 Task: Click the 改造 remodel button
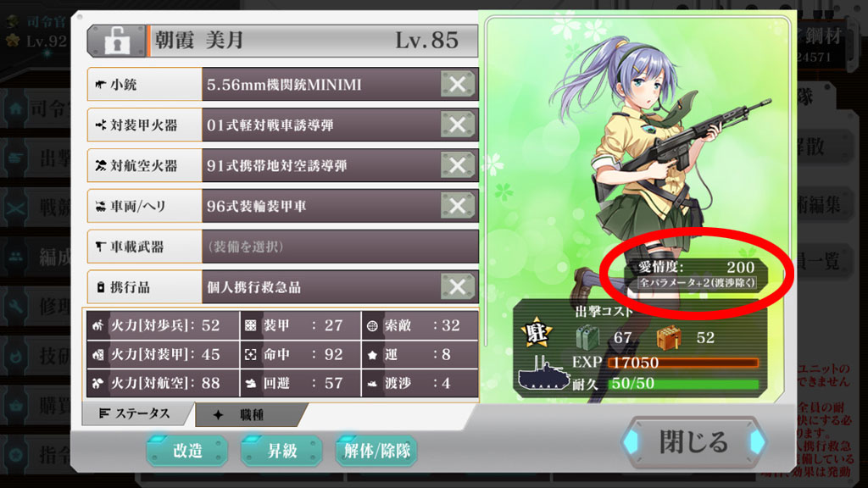pos(187,451)
